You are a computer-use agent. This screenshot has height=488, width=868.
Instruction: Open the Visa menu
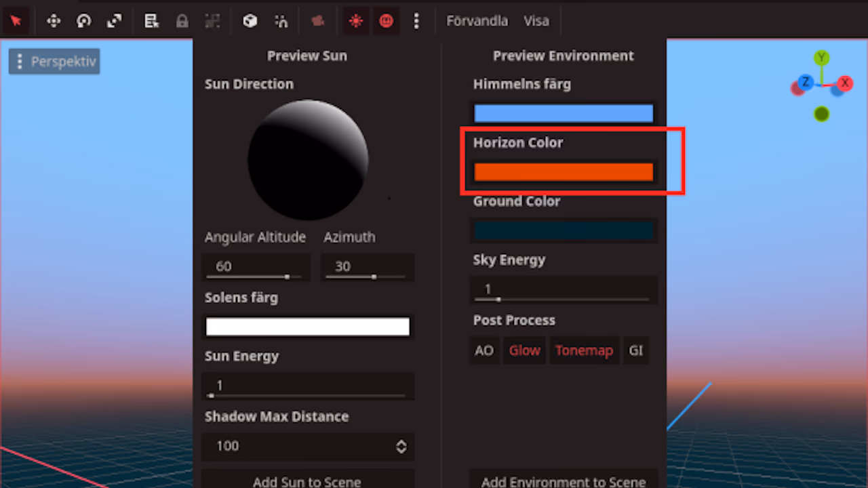pyautogui.click(x=536, y=21)
